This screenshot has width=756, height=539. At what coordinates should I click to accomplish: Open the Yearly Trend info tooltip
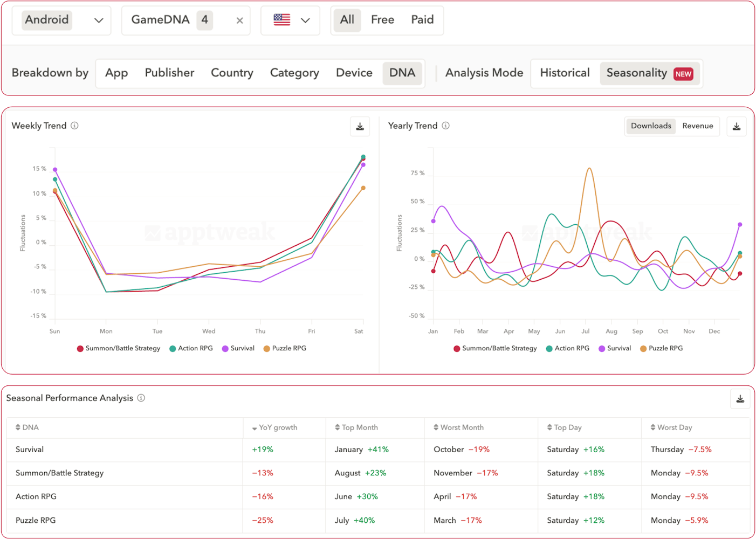[x=445, y=125]
